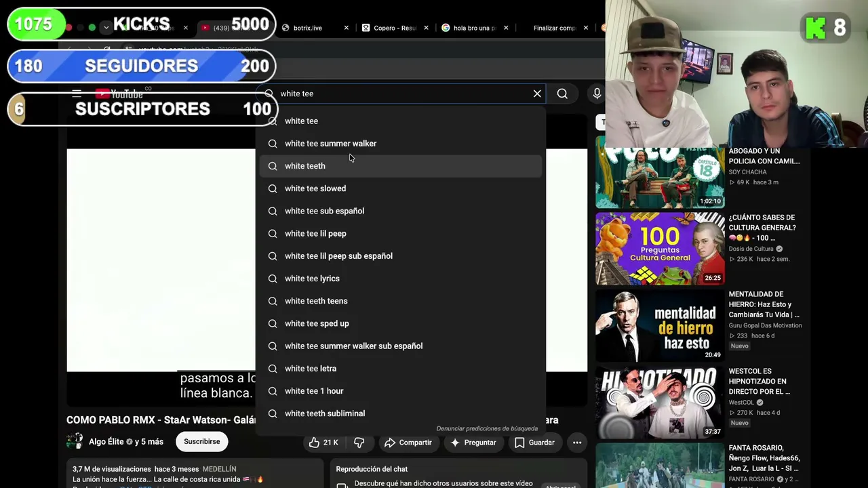Close the botrix.live browser tab

pyautogui.click(x=347, y=28)
